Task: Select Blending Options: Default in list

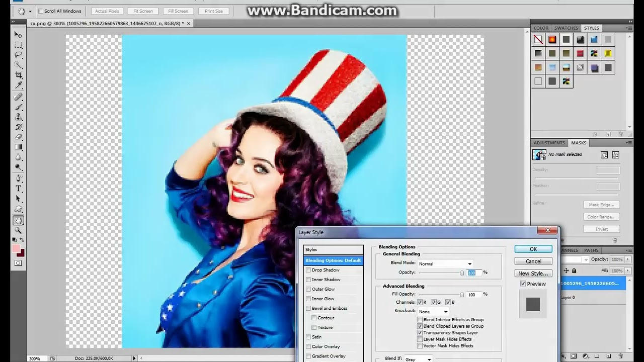Action: pos(333,260)
